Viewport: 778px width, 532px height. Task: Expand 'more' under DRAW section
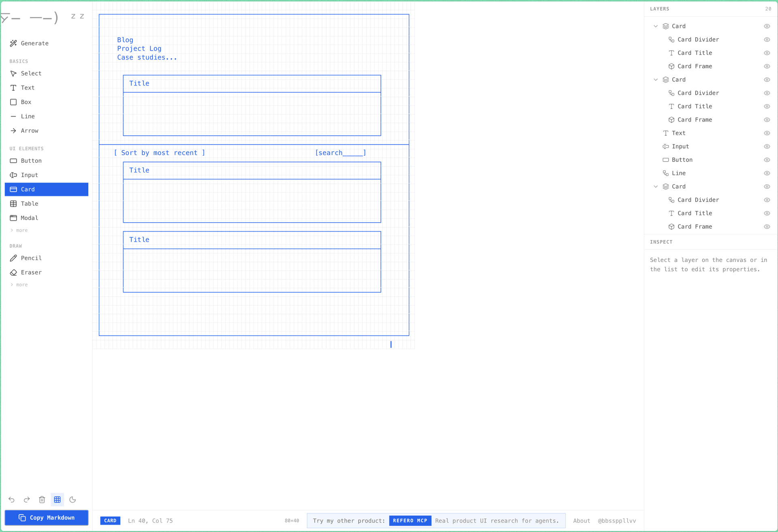(19, 285)
